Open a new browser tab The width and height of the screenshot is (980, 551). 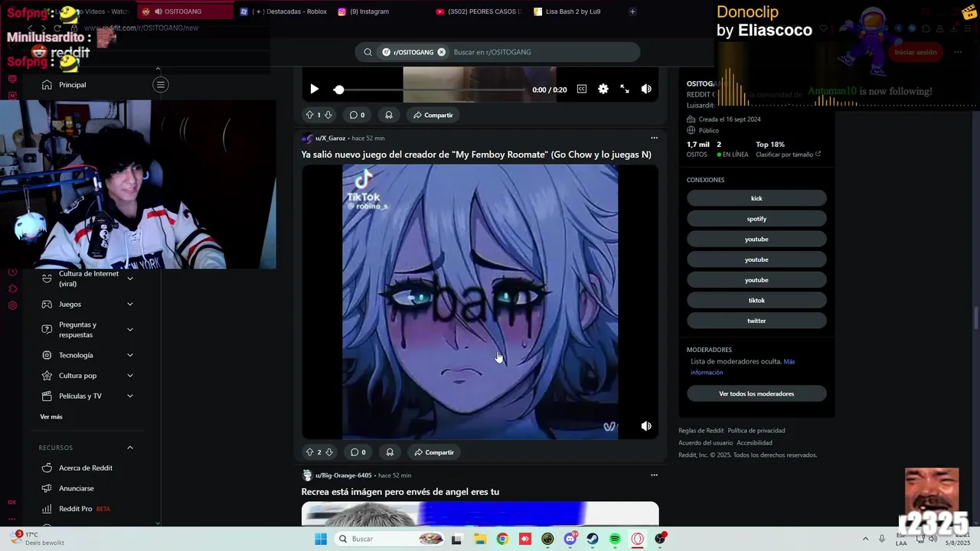[x=632, y=11]
